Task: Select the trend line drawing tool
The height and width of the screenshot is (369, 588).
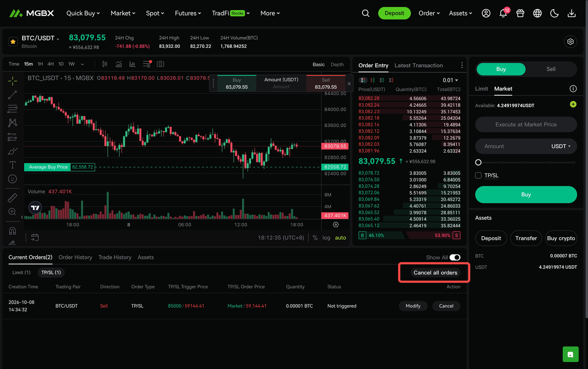Action: coord(12,95)
